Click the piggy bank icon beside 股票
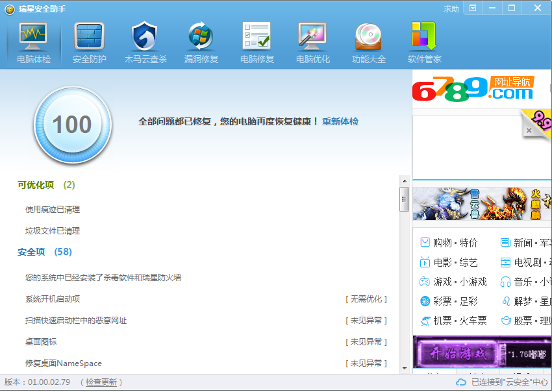Screen dimensions: 552x392 click(x=506, y=321)
